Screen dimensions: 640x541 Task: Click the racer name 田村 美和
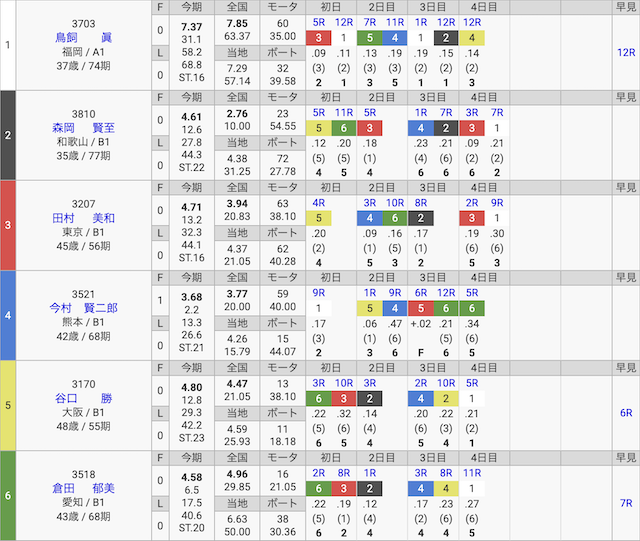84,217
